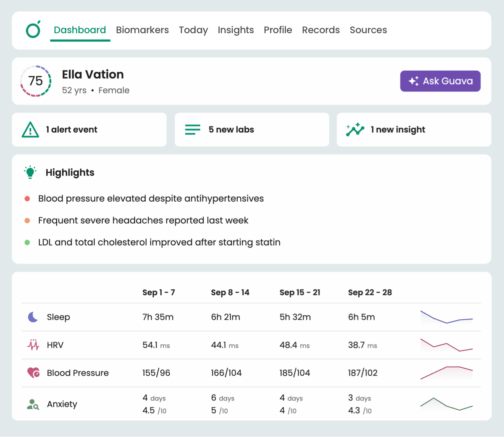Viewport: 504px width, 437px height.
Task: Click the Guava logo icon
Action: click(x=33, y=30)
